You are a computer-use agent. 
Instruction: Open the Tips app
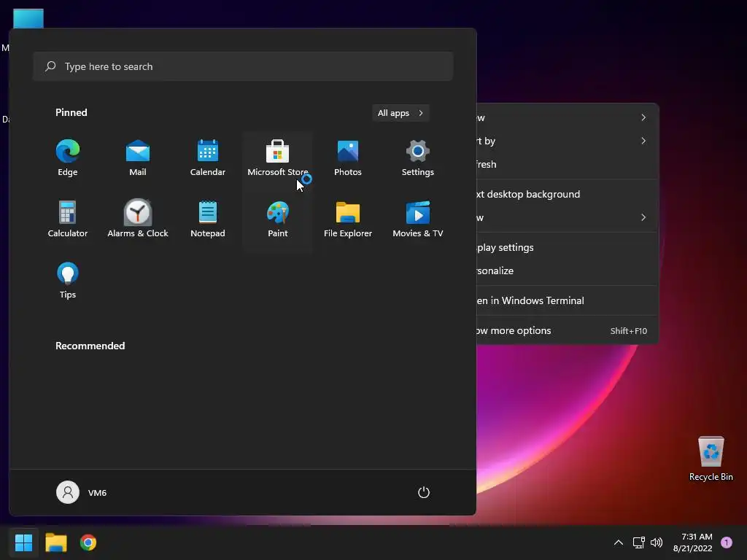(68, 281)
